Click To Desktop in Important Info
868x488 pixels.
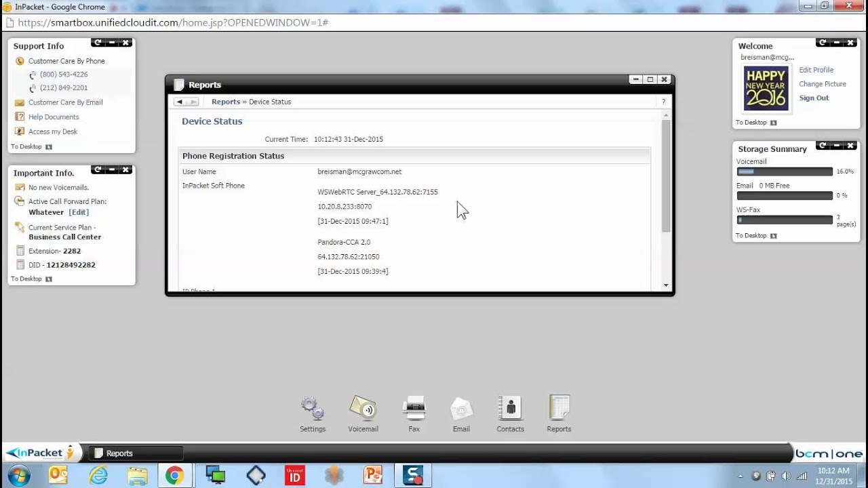tap(31, 279)
